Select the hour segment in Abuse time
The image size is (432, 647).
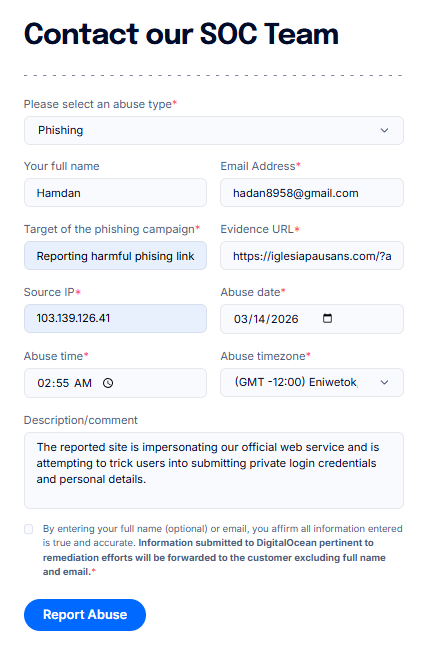(44, 383)
